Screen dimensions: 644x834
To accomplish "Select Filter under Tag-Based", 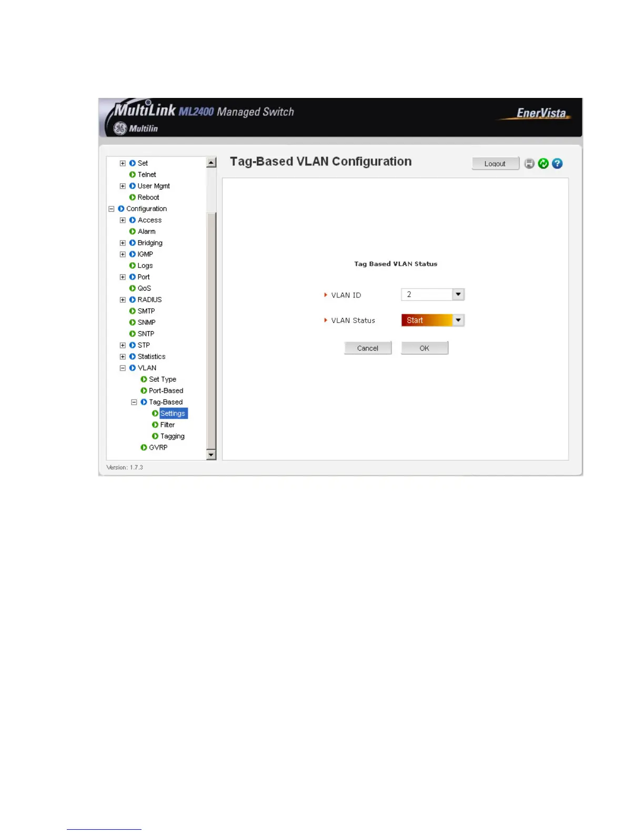I will click(168, 425).
